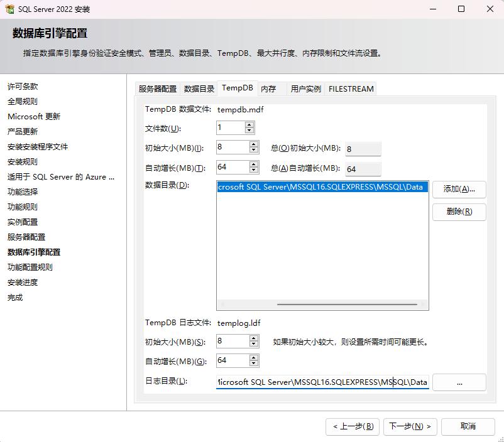Increase TempDB data 初始大小 with up arrow

254,144
